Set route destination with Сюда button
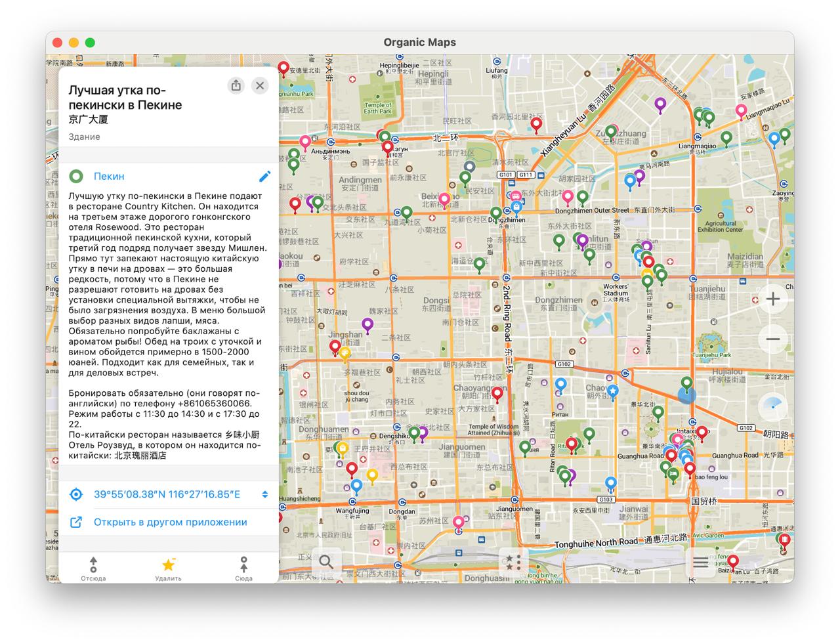 click(x=243, y=568)
